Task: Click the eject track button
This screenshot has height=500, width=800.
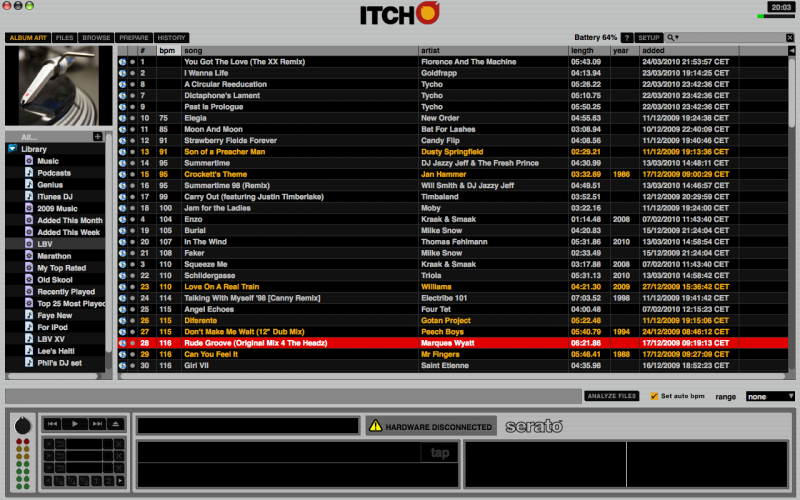Action: [x=116, y=423]
